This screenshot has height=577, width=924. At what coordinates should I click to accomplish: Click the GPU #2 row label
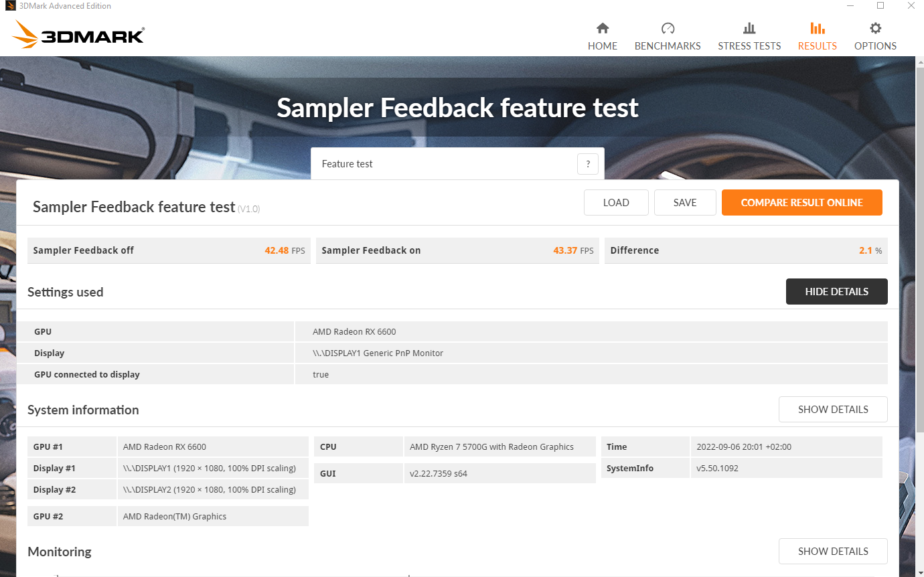pyautogui.click(x=48, y=516)
